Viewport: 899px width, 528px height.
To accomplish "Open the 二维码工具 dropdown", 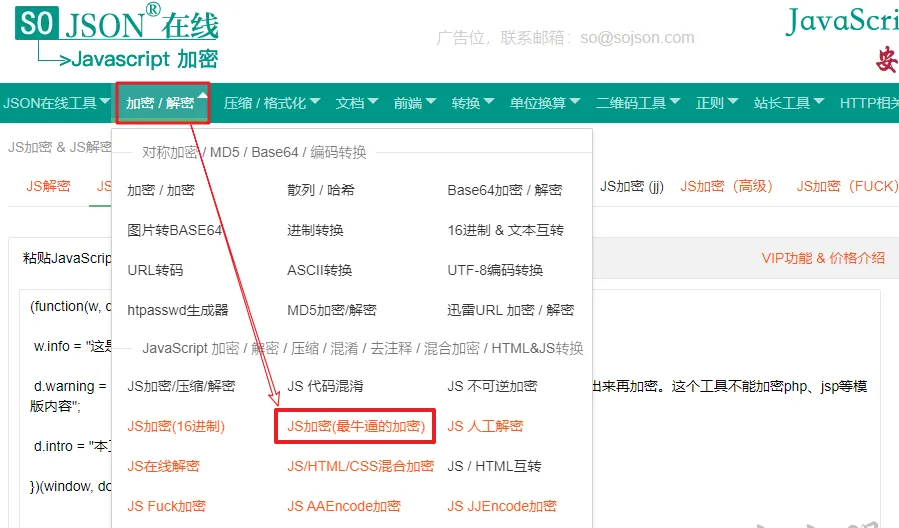I will pyautogui.click(x=638, y=103).
